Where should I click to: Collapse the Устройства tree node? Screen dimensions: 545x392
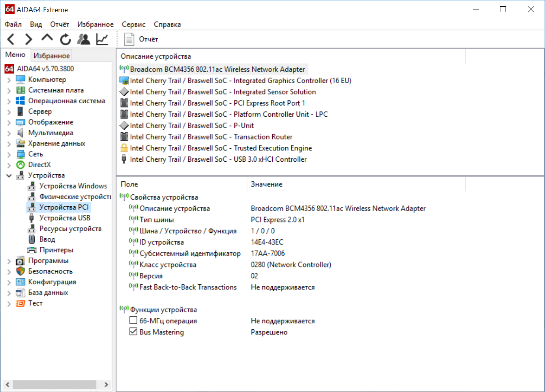9,175
